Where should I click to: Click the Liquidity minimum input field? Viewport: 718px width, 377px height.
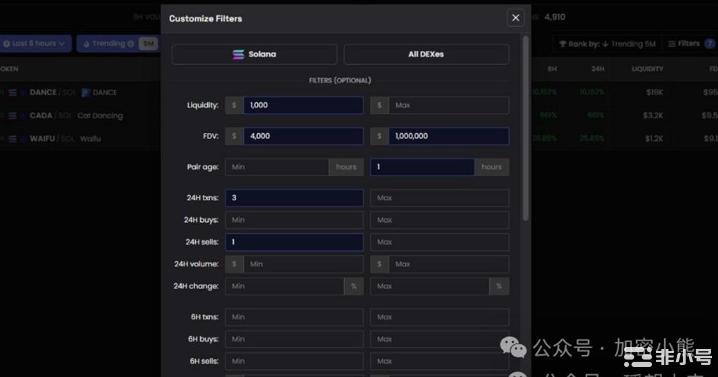[303, 105]
